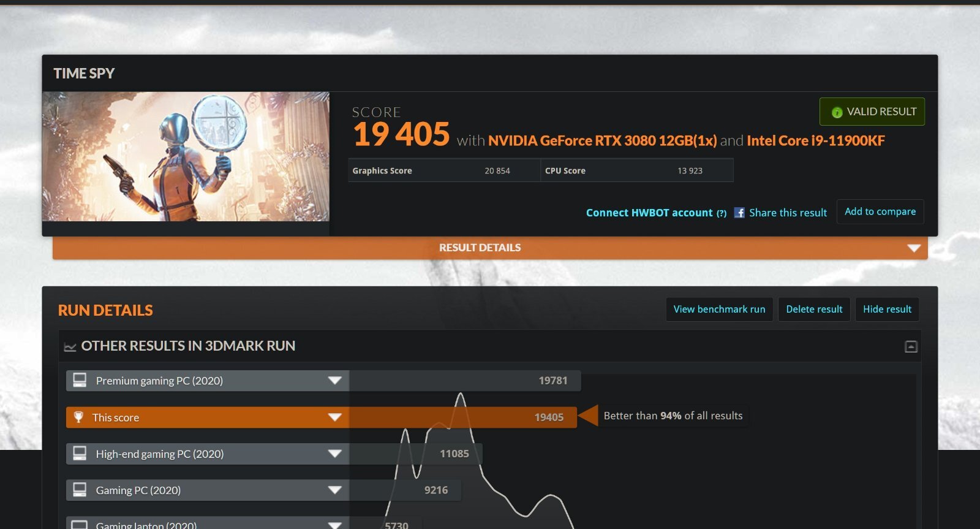This screenshot has width=980, height=529.
Task: Click the green valid result info icon
Action: coord(837,112)
